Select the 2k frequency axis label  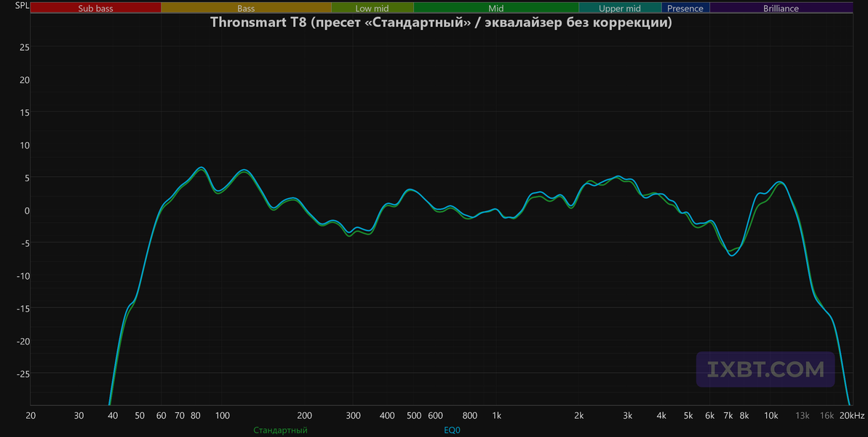[579, 416]
